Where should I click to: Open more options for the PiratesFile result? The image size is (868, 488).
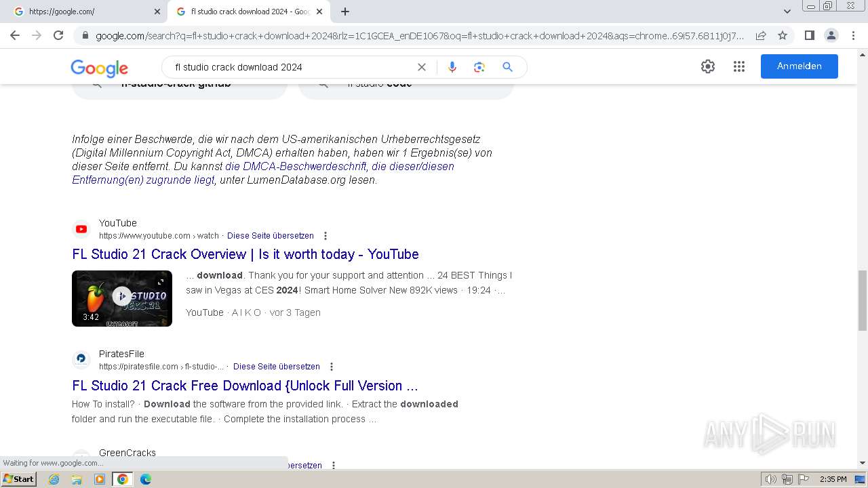332,367
